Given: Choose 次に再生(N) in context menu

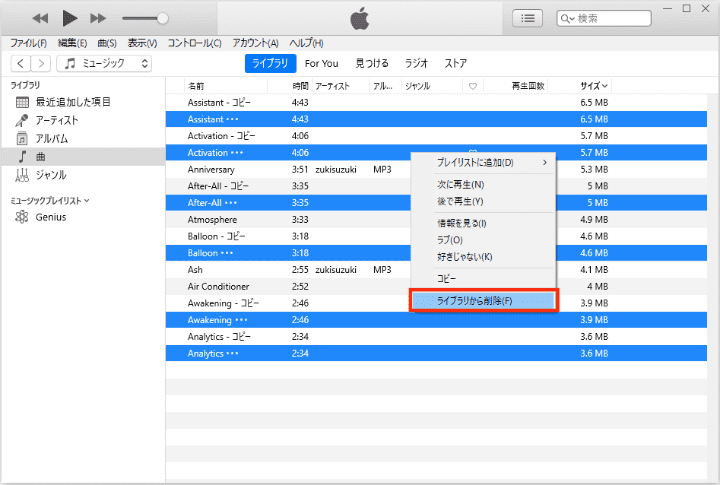Looking at the screenshot, I should [484, 185].
